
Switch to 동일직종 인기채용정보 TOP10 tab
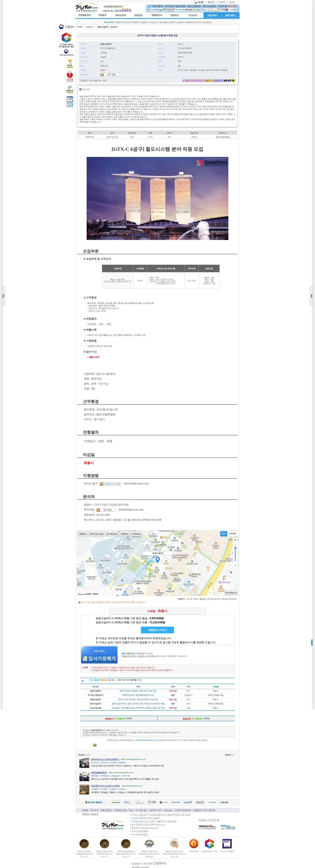tap(196, 719)
